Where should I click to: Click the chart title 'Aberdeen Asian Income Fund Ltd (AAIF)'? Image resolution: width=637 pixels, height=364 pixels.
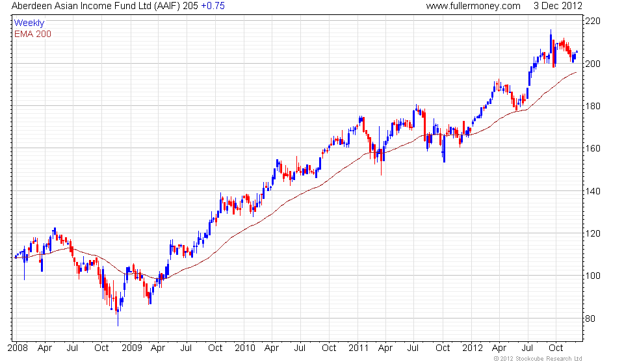coord(96,6)
